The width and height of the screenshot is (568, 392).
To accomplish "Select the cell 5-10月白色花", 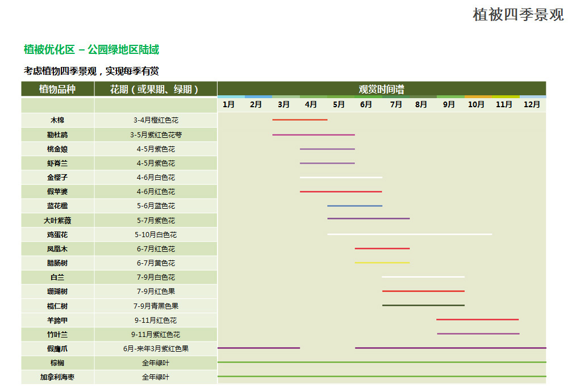I will pyautogui.click(x=156, y=234).
